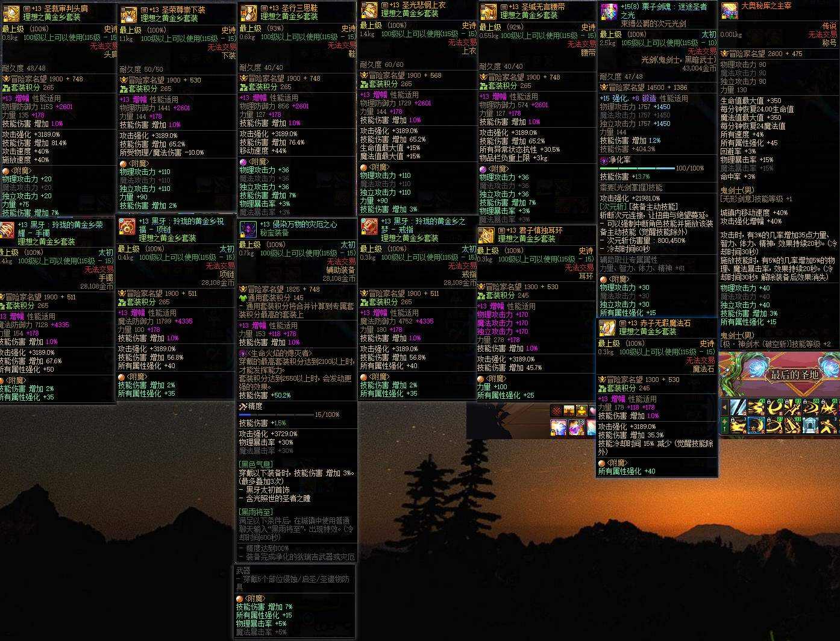Click the [次元斩] equipment skill label
840x641 pixels.
[613, 206]
